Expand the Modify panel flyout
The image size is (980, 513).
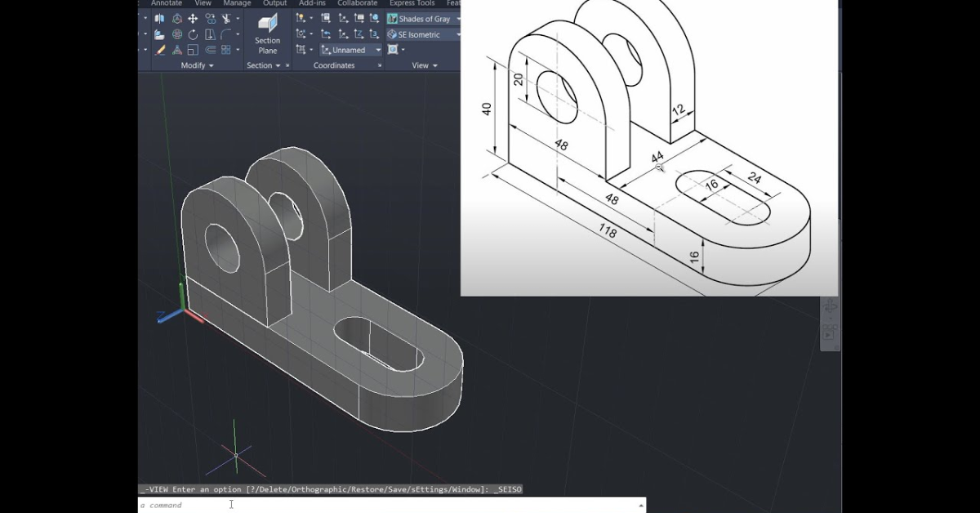point(212,65)
